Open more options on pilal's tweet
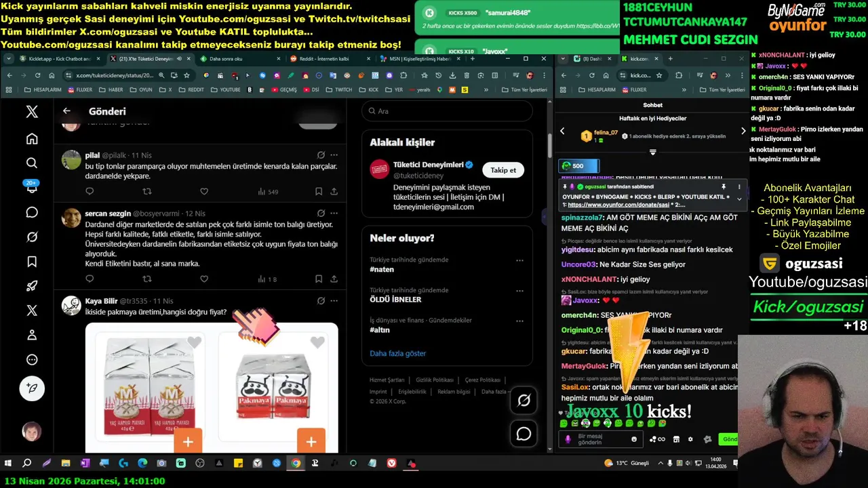 pos(334,155)
